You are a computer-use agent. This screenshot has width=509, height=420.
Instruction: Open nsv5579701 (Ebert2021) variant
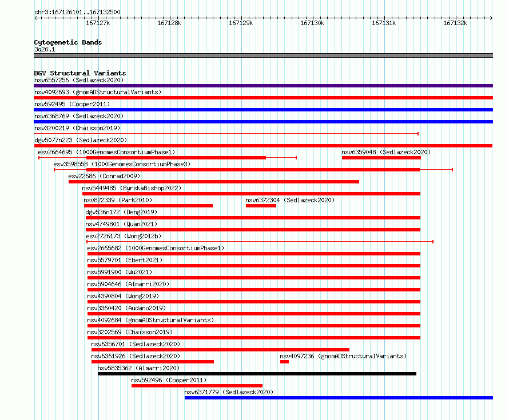[x=125, y=260]
